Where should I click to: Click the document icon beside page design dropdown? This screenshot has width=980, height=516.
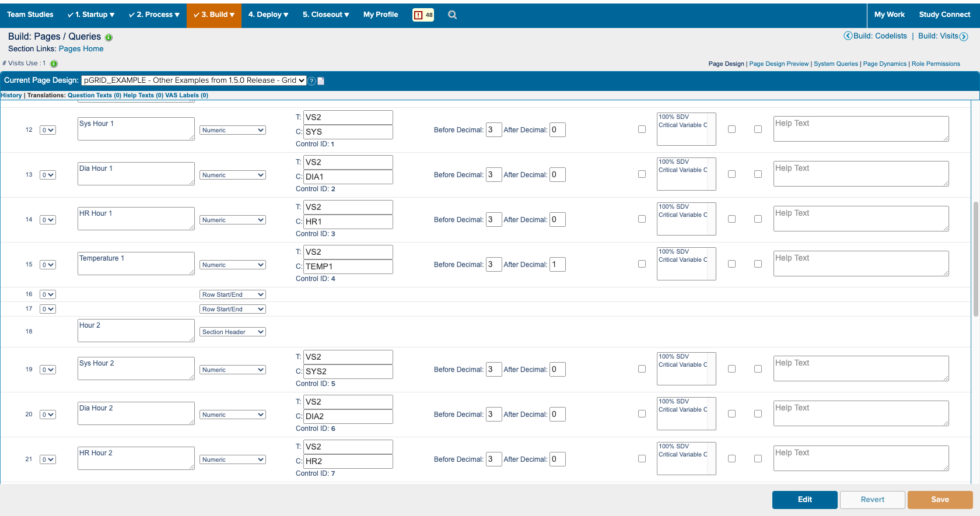[x=321, y=81]
